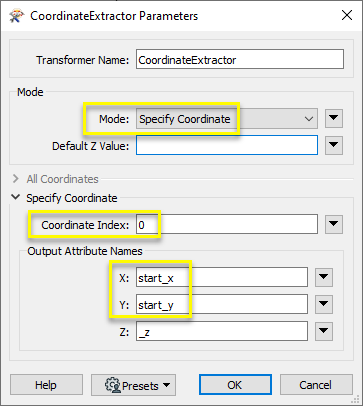This screenshot has width=363, height=406.
Task: Click the Transformer Name text field
Action: [240, 59]
